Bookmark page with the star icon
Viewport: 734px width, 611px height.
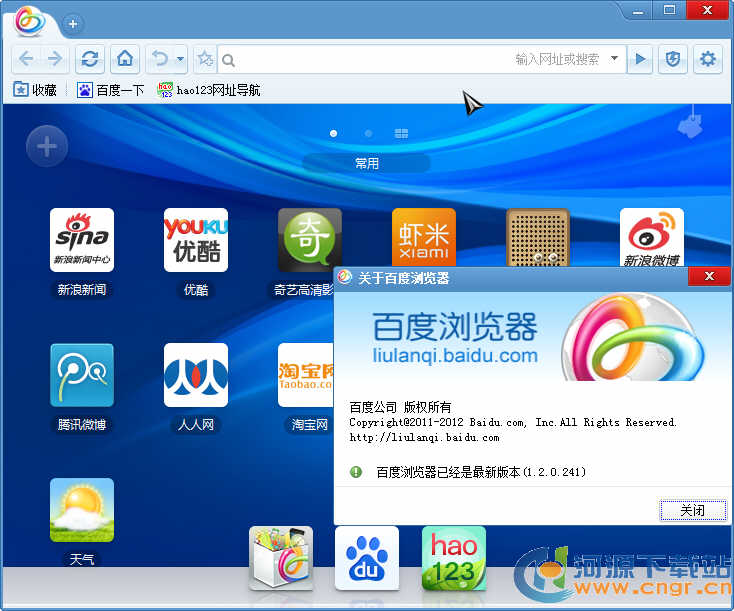click(205, 59)
